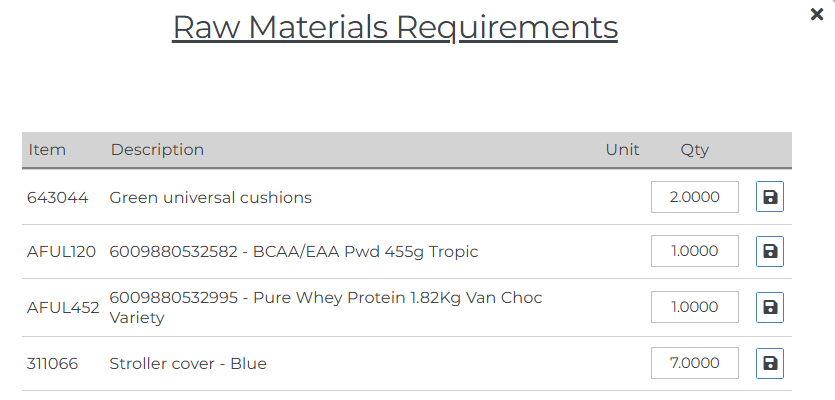Click the quantity field showing 7.0000
The width and height of the screenshot is (835, 400).
[694, 364]
